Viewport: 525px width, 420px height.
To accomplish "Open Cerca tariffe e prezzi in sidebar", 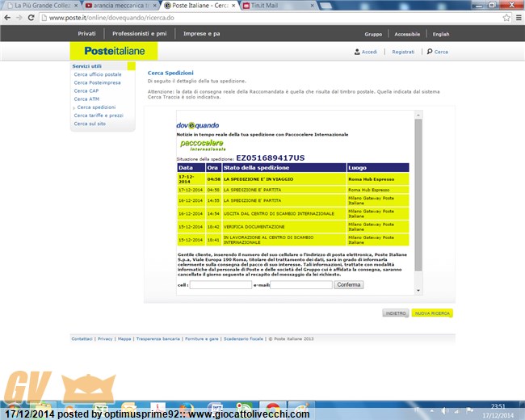I will (99, 115).
